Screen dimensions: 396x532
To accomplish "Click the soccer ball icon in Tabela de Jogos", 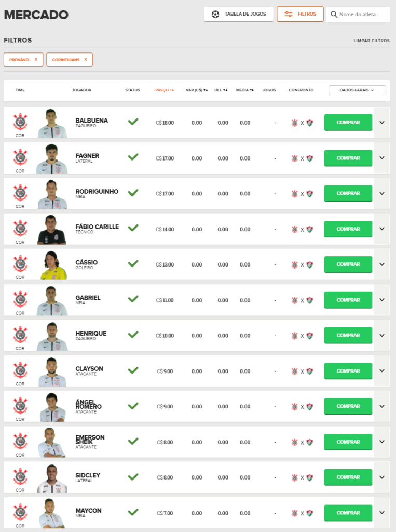I will click(215, 14).
